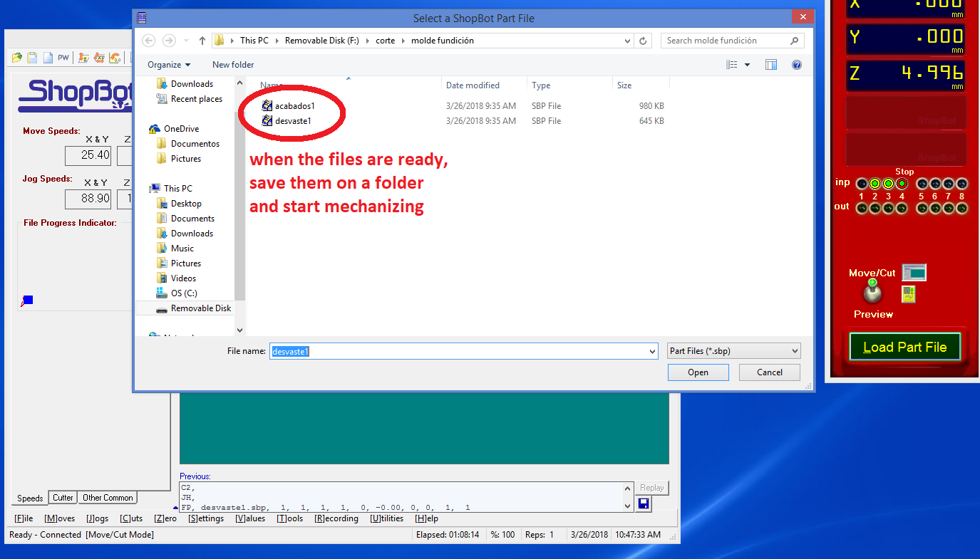The image size is (980, 559).
Task: Expand breadcrumb arrow after corte
Action: (403, 41)
